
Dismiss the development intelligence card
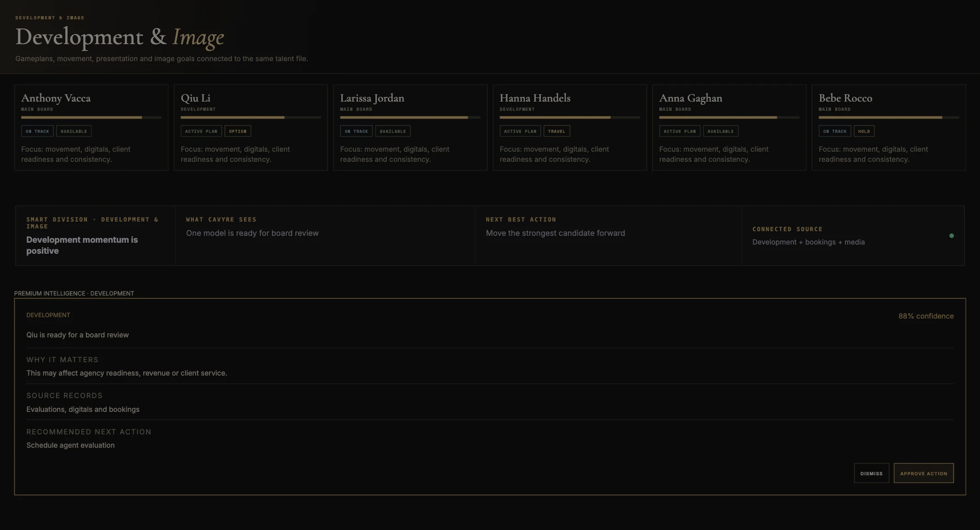[872, 473]
